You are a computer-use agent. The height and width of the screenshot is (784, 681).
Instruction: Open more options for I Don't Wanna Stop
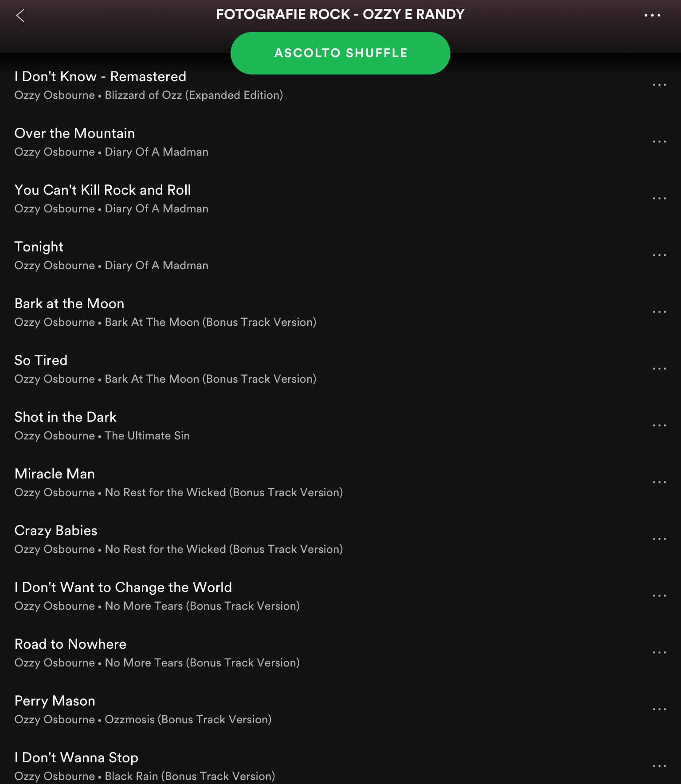(659, 766)
